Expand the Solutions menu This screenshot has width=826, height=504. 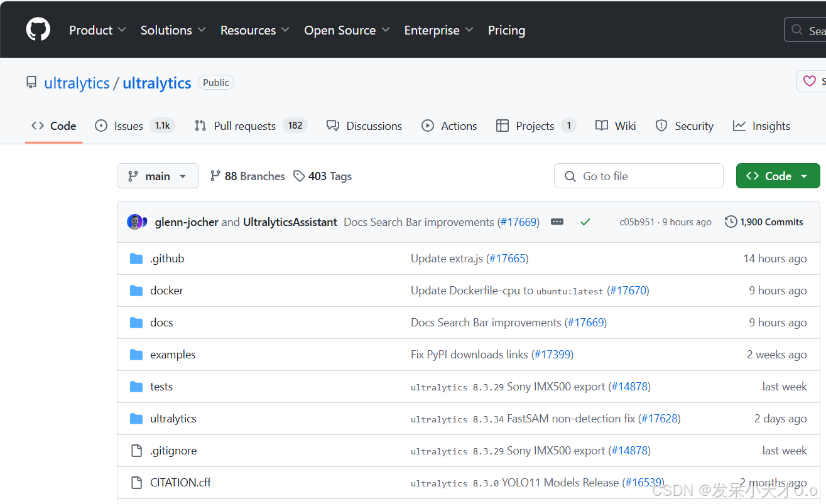(x=173, y=30)
